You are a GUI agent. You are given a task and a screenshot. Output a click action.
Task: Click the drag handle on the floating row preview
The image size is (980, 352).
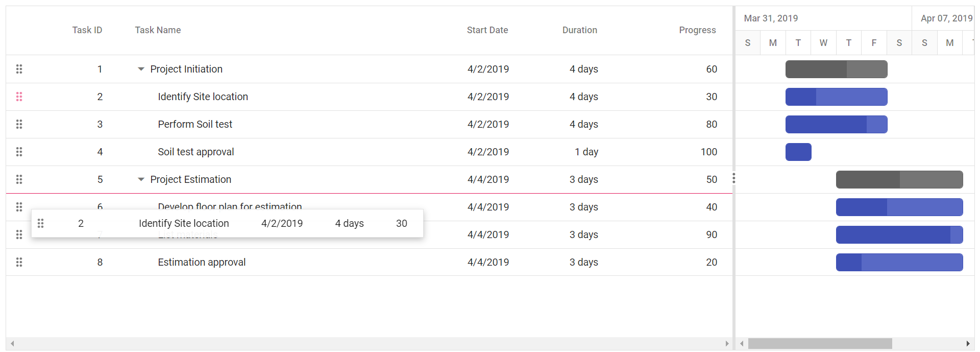click(41, 223)
